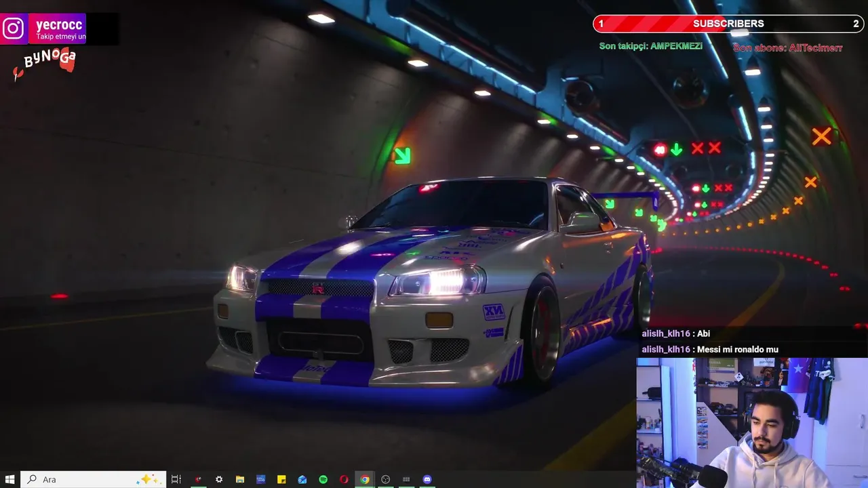Open the Windows Start menu
Screen dimensions: 868x488
pyautogui.click(x=10, y=479)
